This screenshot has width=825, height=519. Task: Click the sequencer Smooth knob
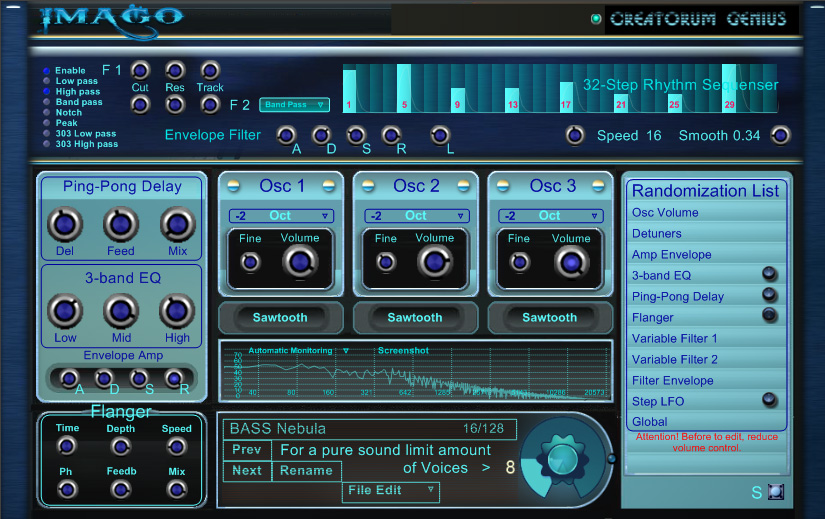pos(780,136)
